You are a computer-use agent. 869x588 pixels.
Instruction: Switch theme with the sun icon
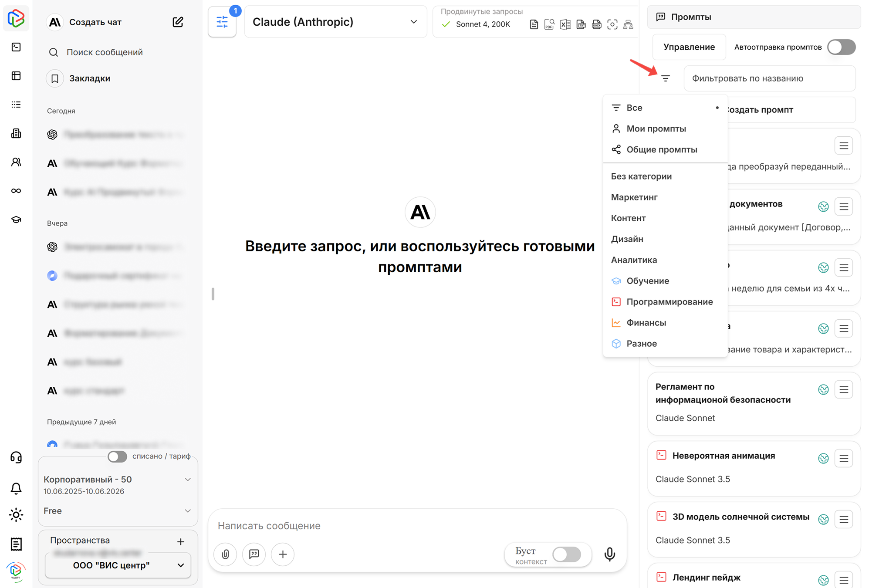pyautogui.click(x=16, y=515)
